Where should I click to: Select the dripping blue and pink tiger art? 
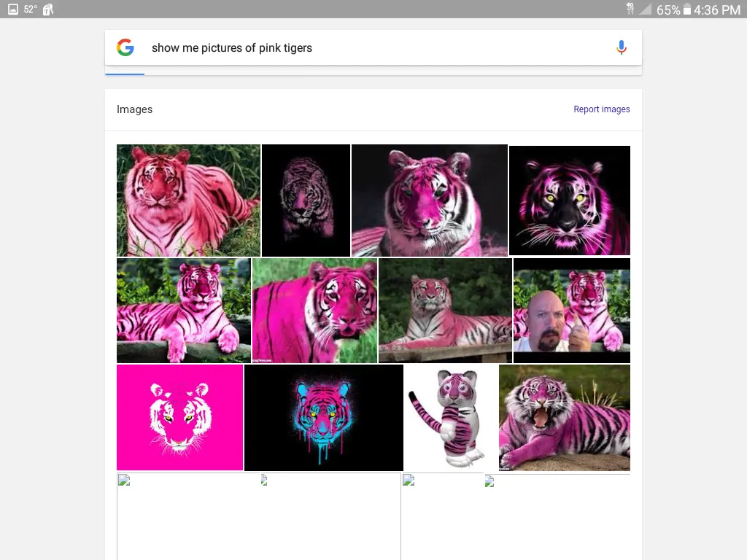click(x=323, y=418)
